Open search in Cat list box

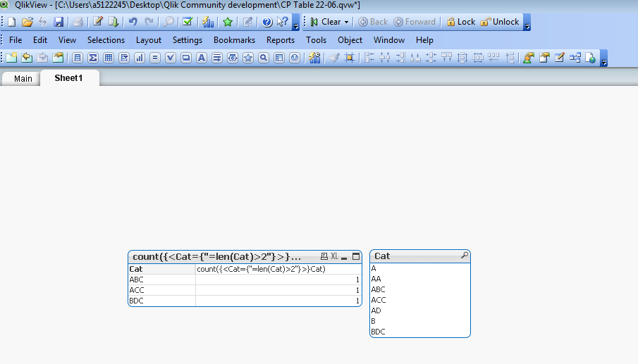(x=465, y=256)
